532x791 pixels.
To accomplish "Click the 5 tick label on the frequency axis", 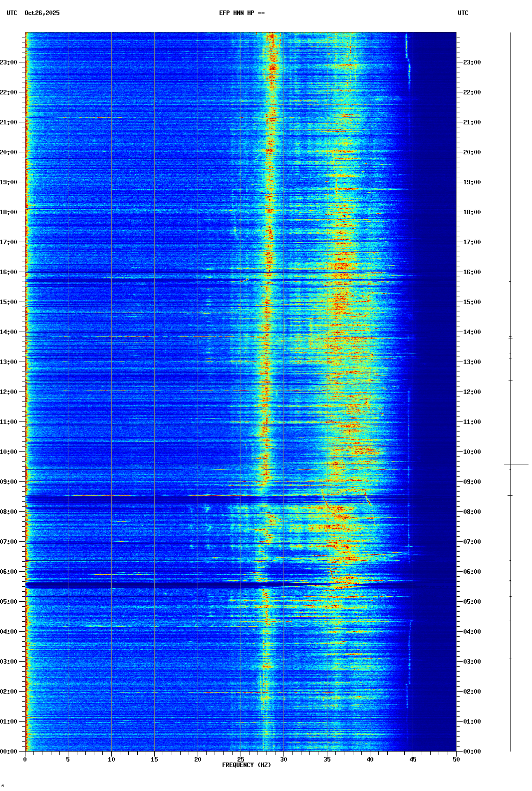I will 68,760.
